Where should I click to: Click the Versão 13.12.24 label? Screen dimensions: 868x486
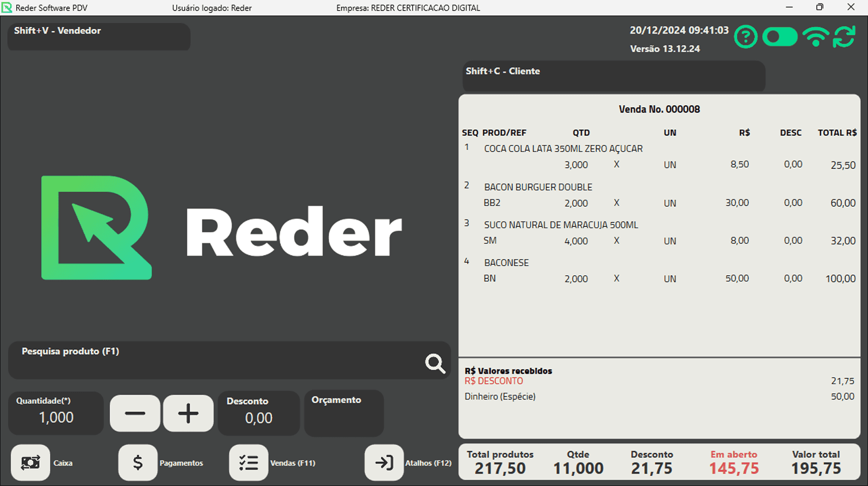coord(665,49)
